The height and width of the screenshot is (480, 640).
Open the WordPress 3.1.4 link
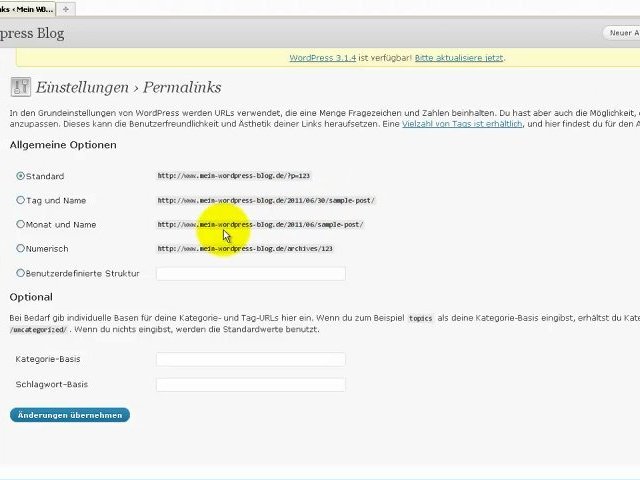322,58
